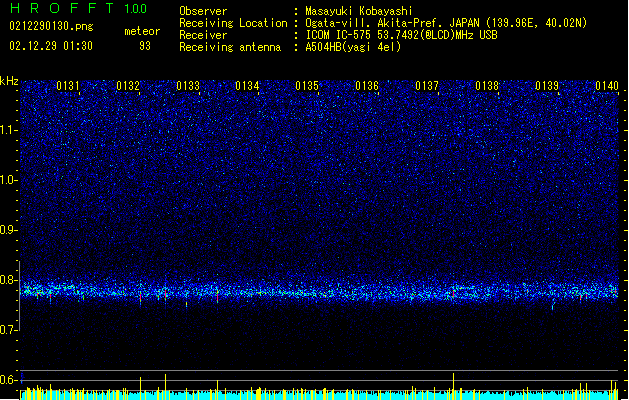Click the 0.9 kHz axis label
The width and height of the screenshot is (629, 400).
coord(8,230)
